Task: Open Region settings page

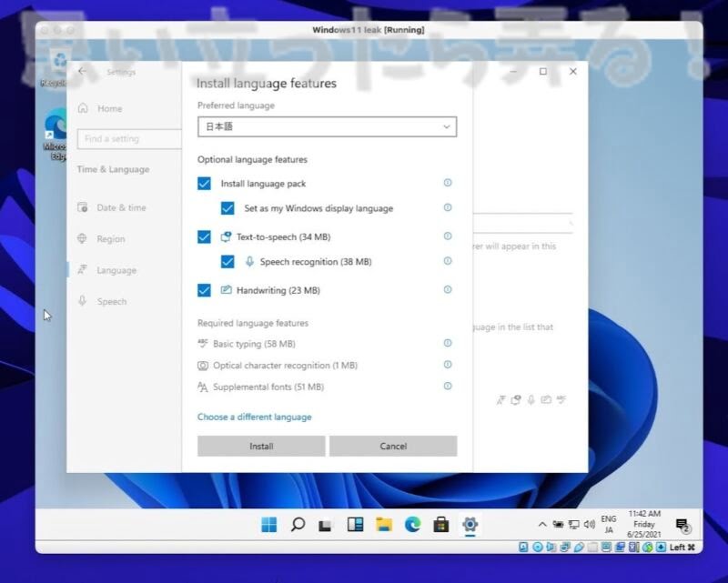Action: pos(101,238)
